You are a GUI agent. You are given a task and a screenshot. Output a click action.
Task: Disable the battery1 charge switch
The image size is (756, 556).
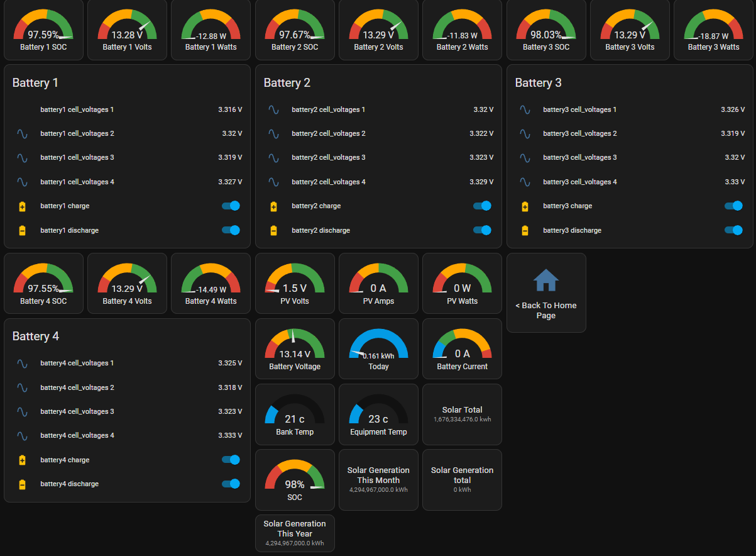pos(231,206)
